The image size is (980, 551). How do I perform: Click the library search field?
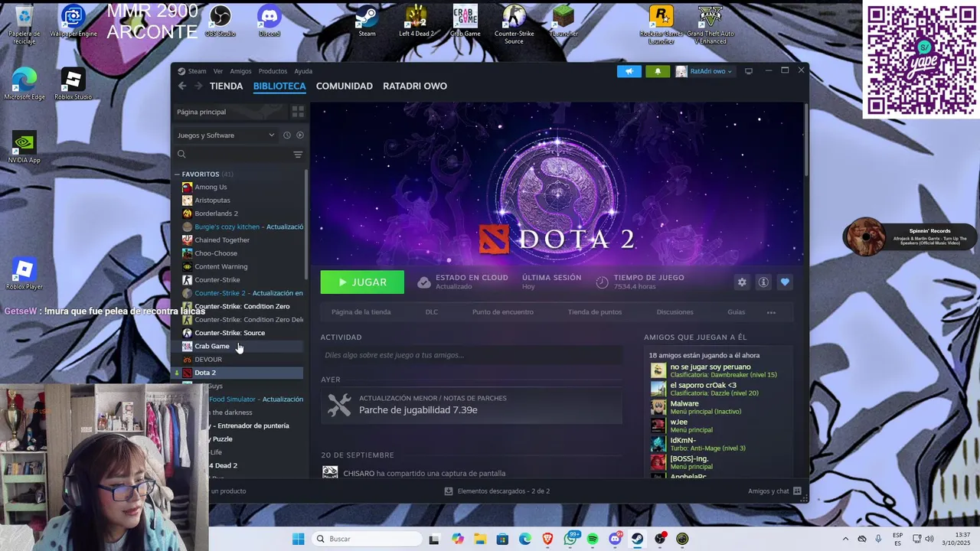[232, 154]
